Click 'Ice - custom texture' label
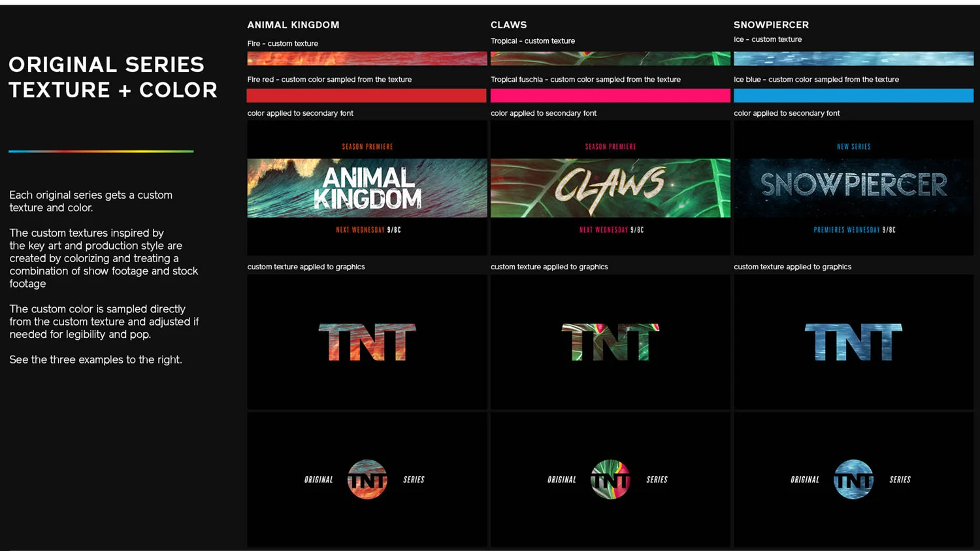980x551 pixels. tap(767, 40)
